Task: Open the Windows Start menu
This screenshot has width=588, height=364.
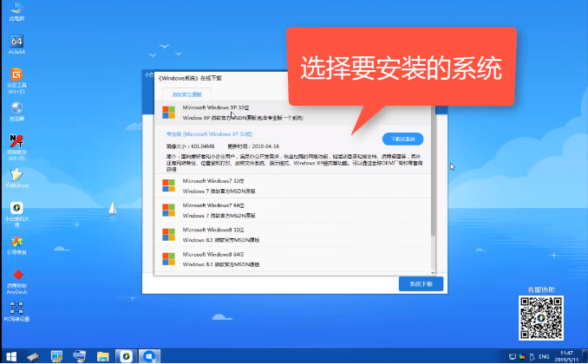Action: click(x=10, y=356)
